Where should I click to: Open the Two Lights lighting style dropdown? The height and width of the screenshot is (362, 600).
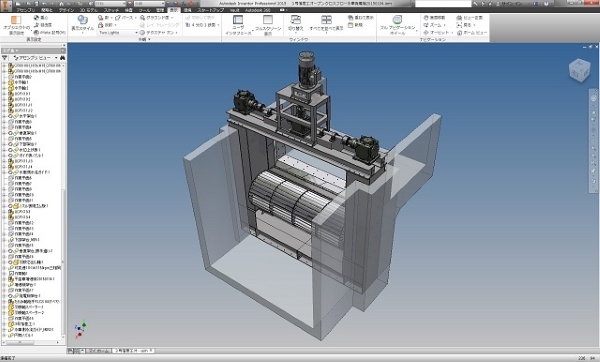[118, 33]
